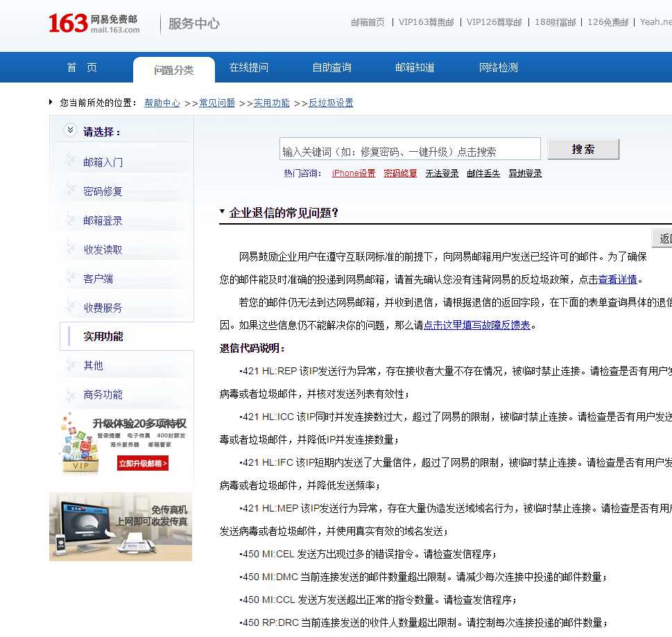Click the 450 MI:DMC code entry
The width and height of the screenshot is (672, 637).
click(x=268, y=577)
